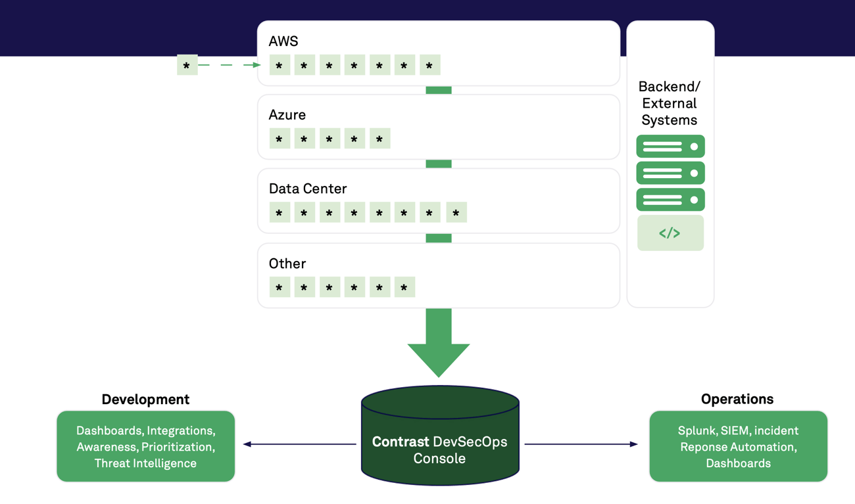This screenshot has height=504, width=855.
Task: Select the Data Center label
Action: tap(308, 189)
